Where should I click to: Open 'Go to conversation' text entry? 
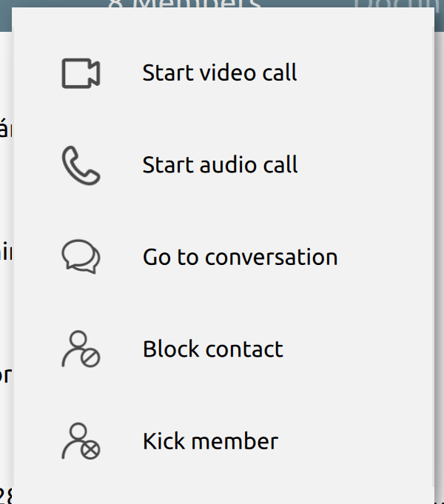tap(240, 257)
